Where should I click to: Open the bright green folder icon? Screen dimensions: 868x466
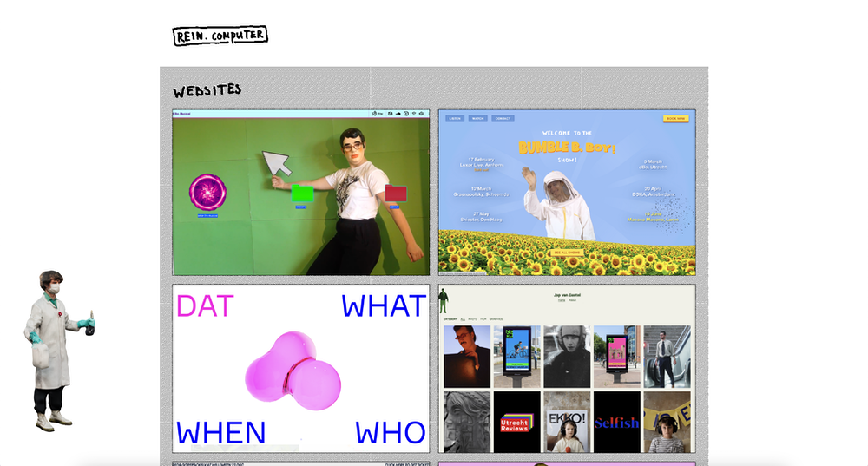(x=301, y=194)
